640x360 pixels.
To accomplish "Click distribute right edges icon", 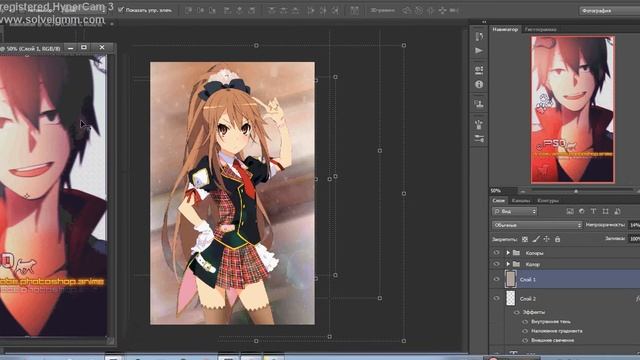I will pyautogui.click(x=335, y=10).
